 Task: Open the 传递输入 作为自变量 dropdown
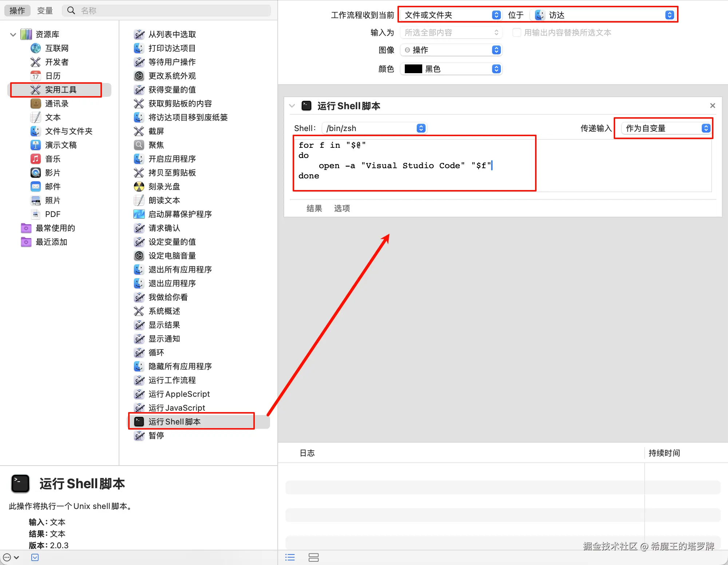point(666,128)
